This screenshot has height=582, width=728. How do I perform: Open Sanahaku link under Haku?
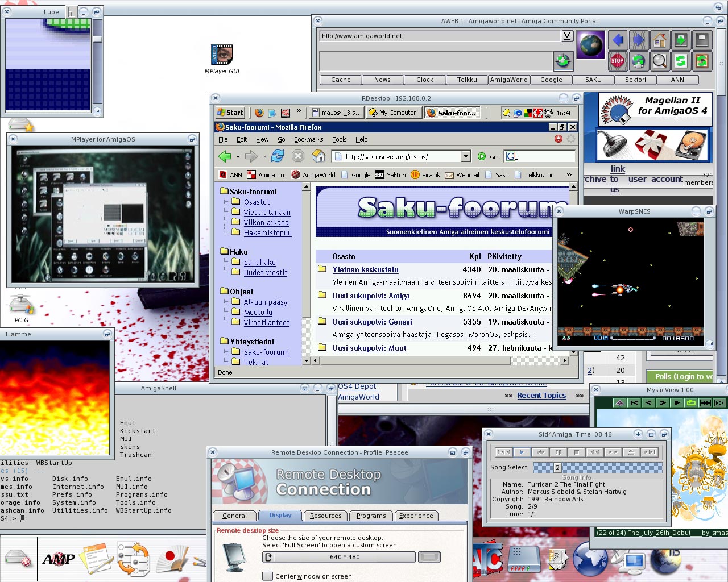click(x=260, y=262)
